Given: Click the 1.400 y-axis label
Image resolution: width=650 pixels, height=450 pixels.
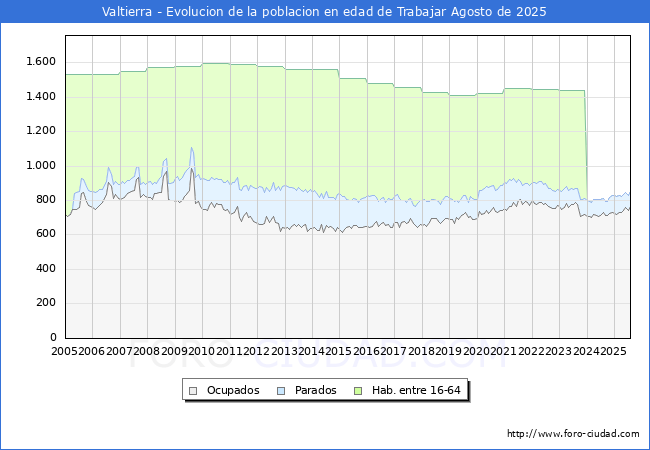Looking at the screenshot, I should coord(39,96).
